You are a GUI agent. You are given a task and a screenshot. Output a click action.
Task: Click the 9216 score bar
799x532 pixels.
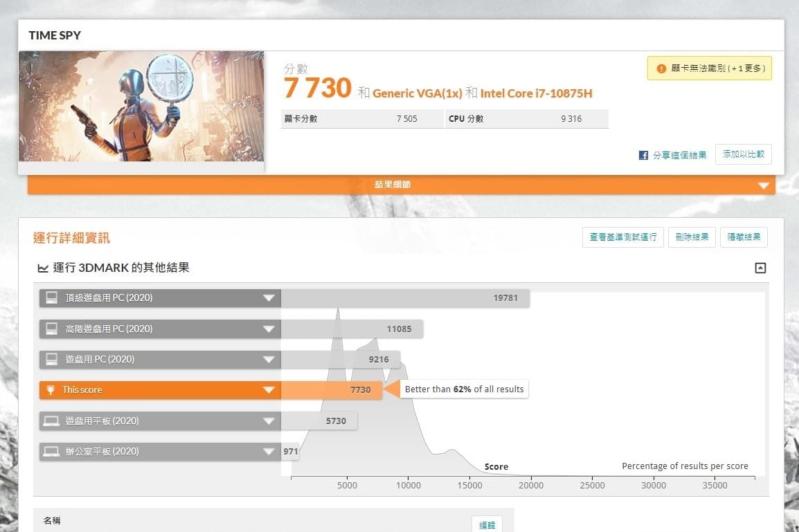pyautogui.click(x=341, y=360)
